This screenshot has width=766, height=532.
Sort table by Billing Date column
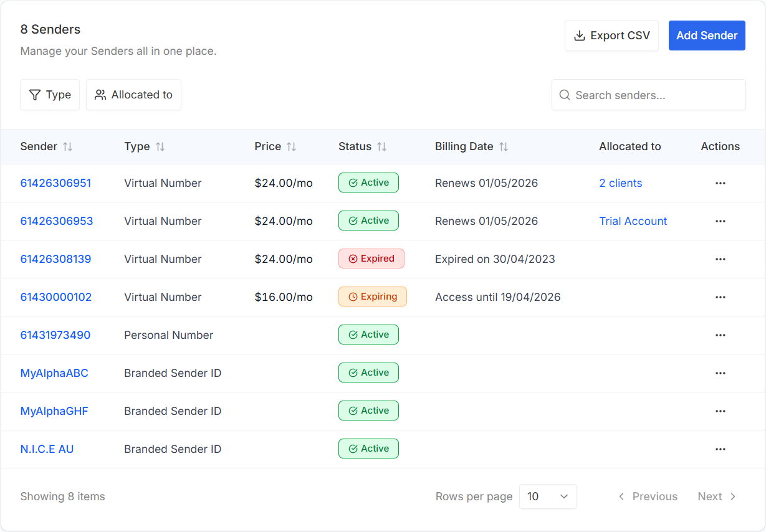click(472, 146)
